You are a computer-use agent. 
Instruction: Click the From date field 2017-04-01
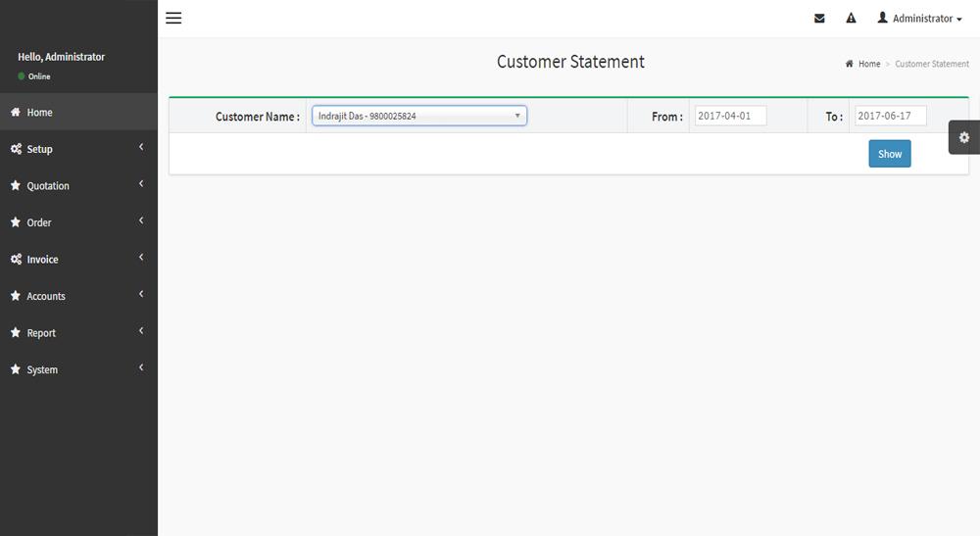(731, 116)
